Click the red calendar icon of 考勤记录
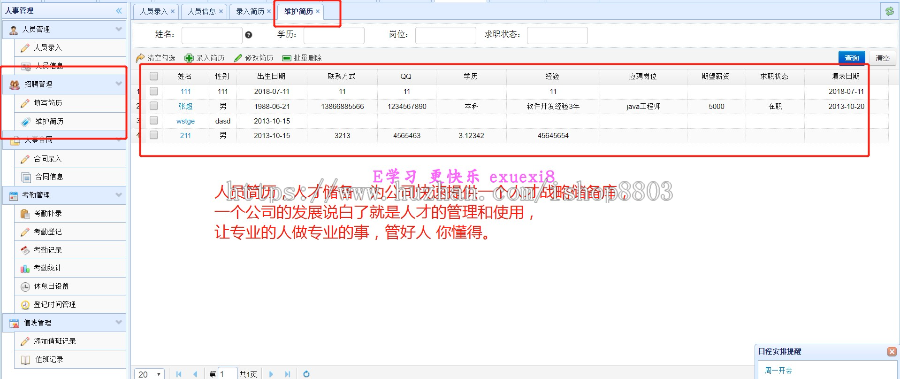 coord(25,250)
